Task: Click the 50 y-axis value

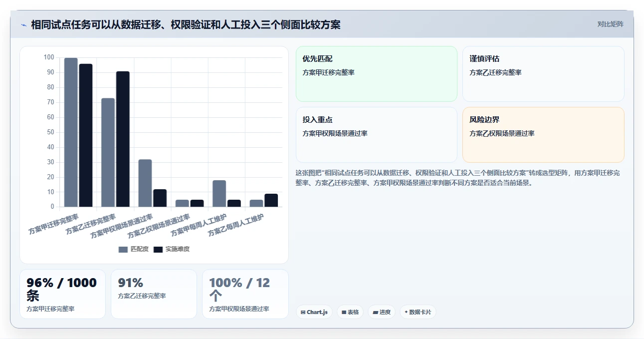Action: [50, 132]
